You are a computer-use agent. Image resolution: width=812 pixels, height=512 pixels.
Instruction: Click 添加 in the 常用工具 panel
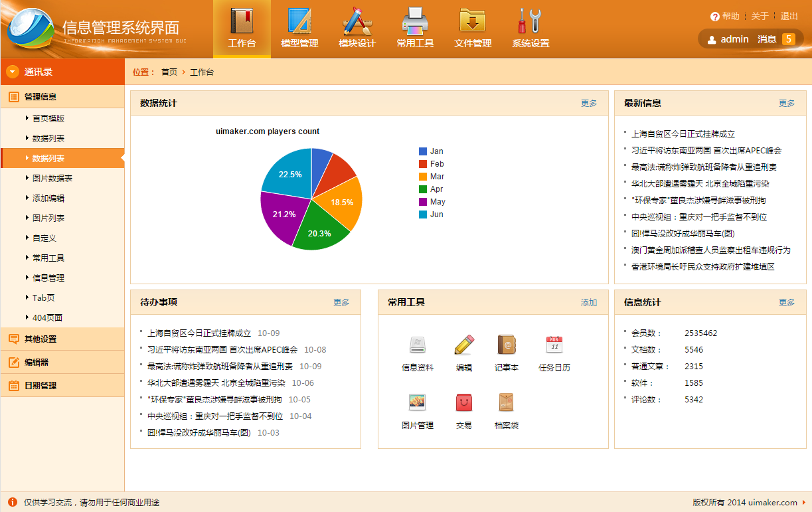tap(589, 302)
